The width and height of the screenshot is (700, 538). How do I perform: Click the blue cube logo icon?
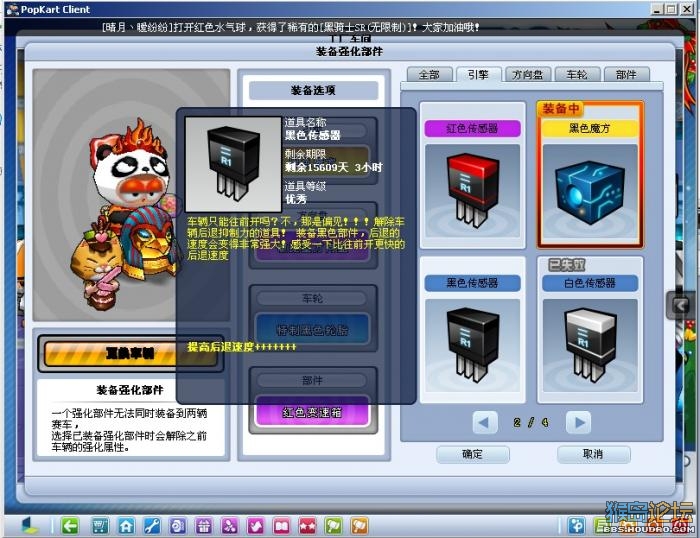(x=30, y=526)
